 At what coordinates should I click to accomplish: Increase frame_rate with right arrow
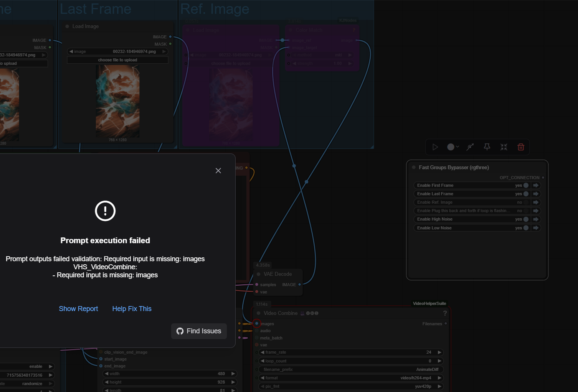439,352
